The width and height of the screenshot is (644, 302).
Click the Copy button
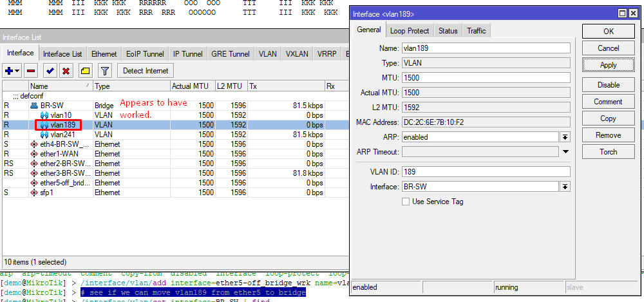coord(609,118)
